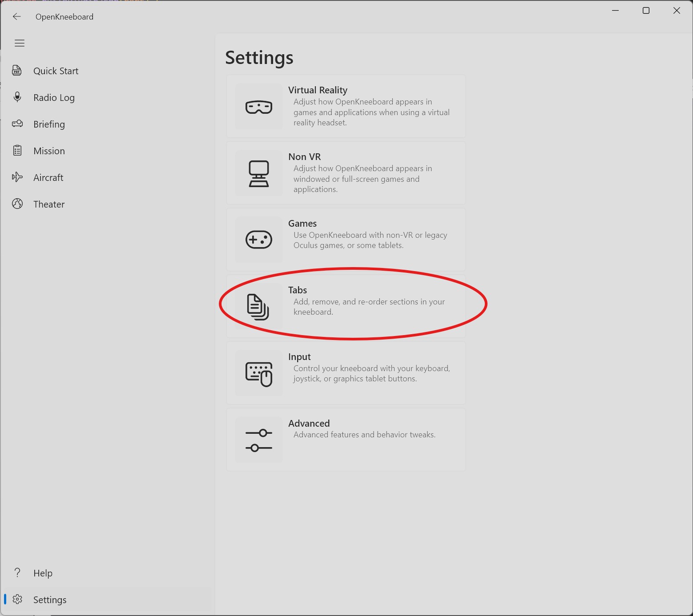Image resolution: width=693 pixels, height=616 pixels.
Task: Open the Games settings card
Action: 346,240
